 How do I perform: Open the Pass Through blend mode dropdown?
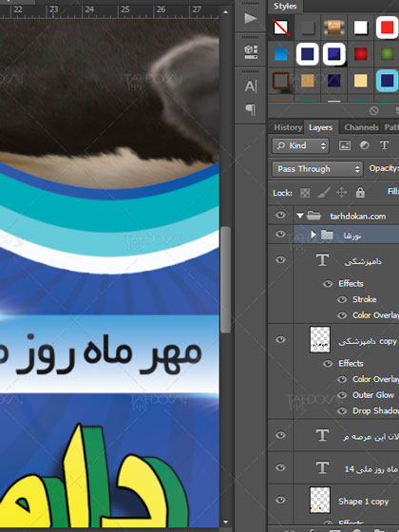pos(317,169)
